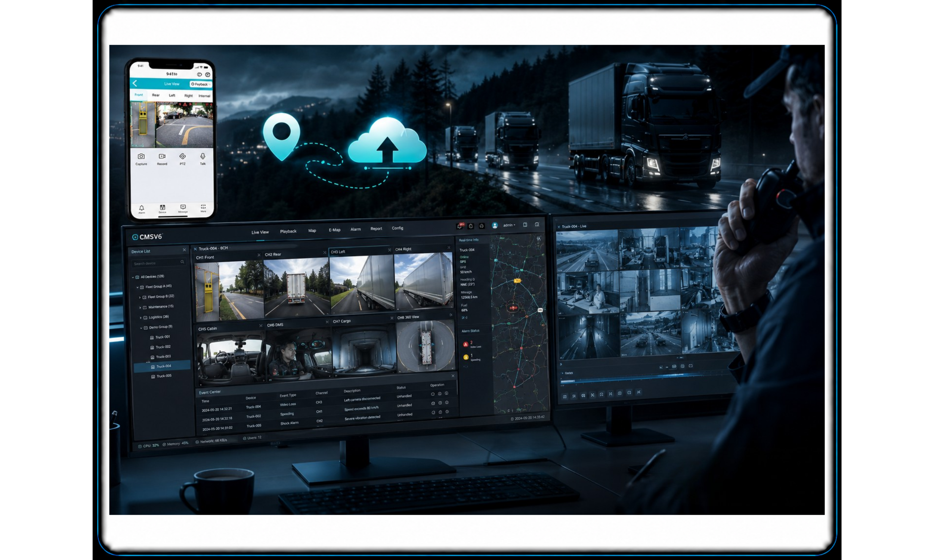Viewport: 934px width, 560px height.
Task: Click the search magnifier icon in Device List
Action: (x=182, y=262)
